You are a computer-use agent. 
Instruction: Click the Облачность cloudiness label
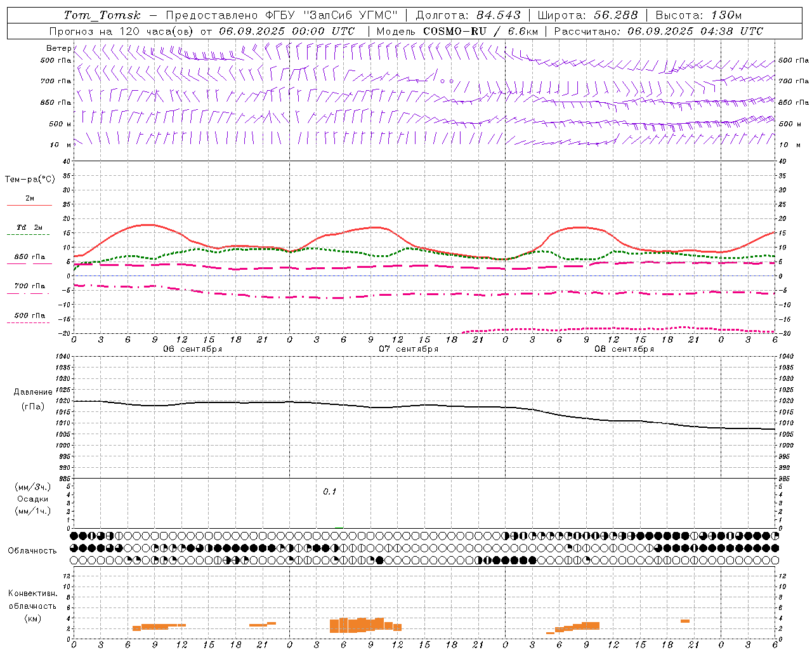click(32, 551)
